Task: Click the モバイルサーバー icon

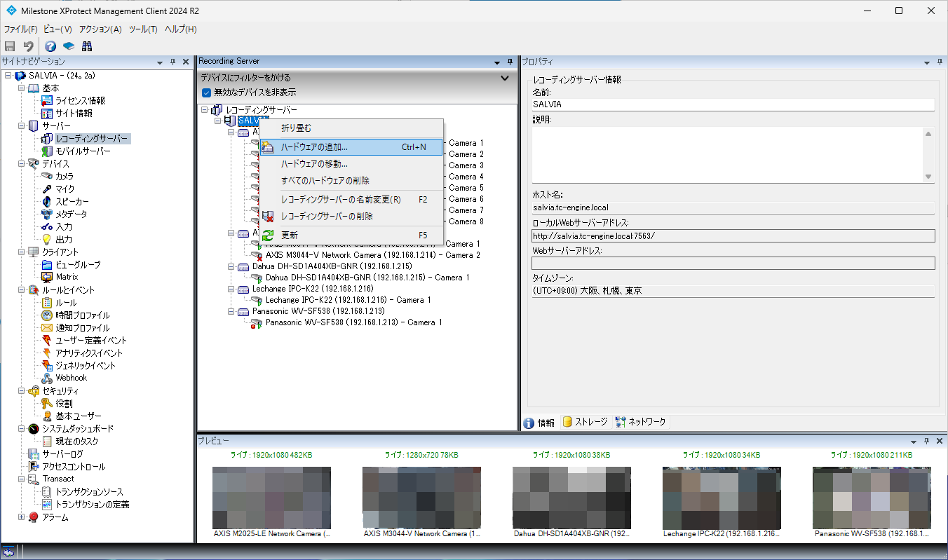Action: [x=47, y=151]
